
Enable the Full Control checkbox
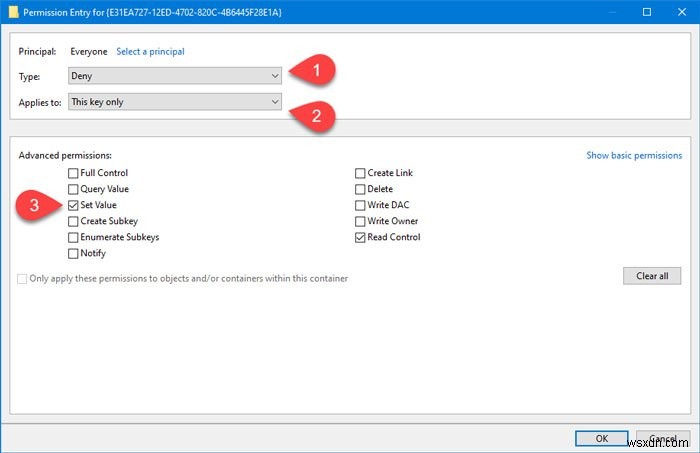tap(73, 173)
